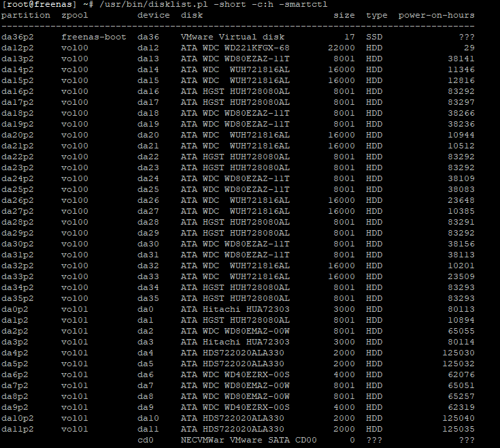Click size value 22000

pos(341,48)
